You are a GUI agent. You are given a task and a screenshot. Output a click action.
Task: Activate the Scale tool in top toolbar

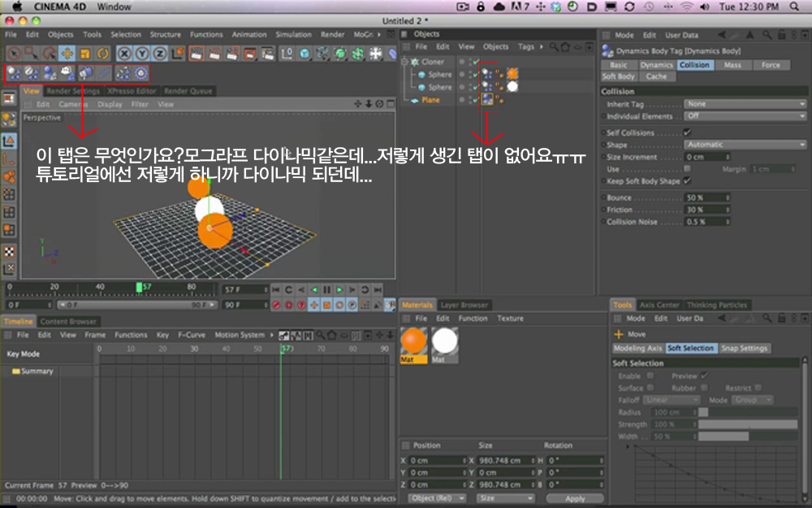pyautogui.click(x=85, y=54)
